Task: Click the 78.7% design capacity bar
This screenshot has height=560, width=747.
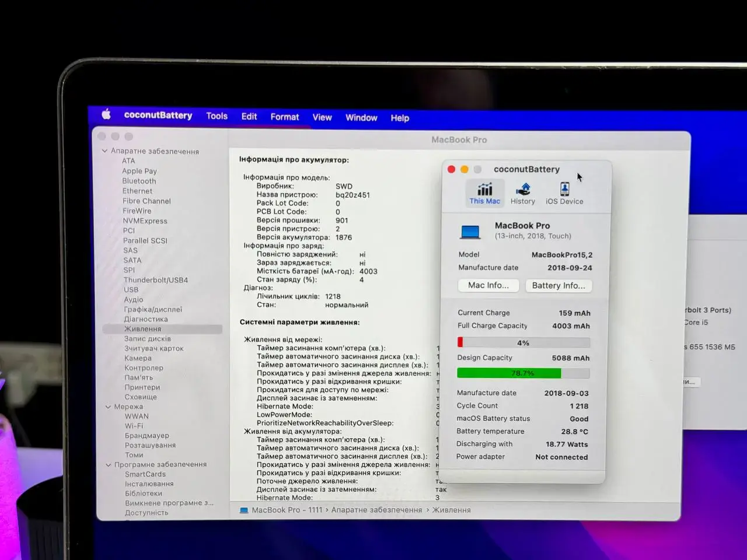Action: pyautogui.click(x=523, y=373)
